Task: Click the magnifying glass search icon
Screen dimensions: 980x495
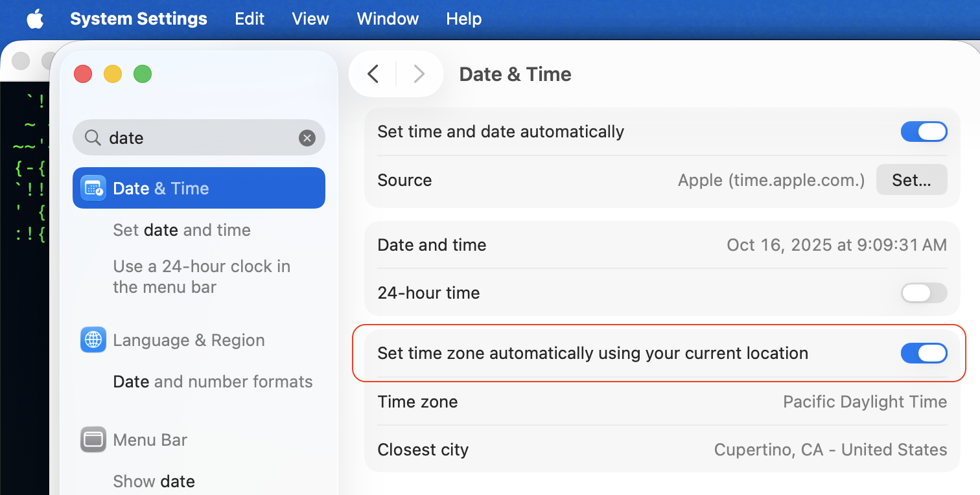Action: [93, 137]
